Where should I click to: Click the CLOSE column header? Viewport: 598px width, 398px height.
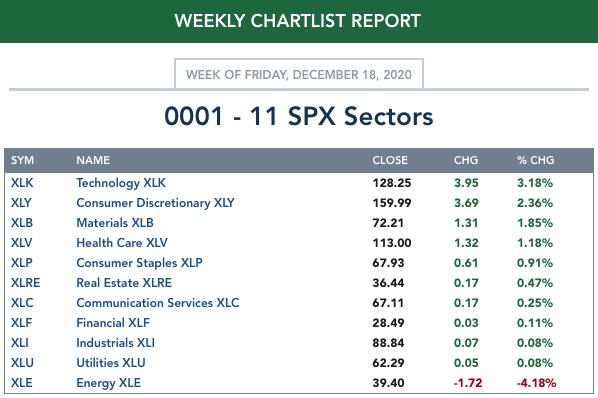[x=390, y=160]
